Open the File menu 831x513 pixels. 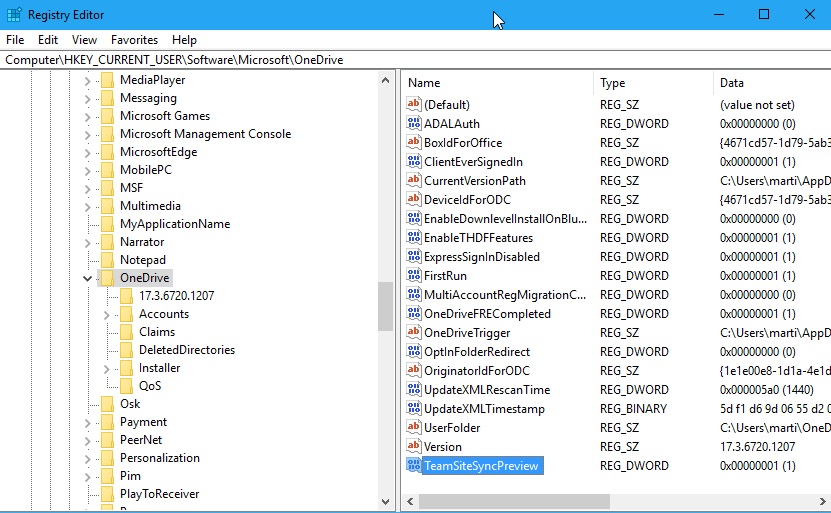(x=15, y=40)
